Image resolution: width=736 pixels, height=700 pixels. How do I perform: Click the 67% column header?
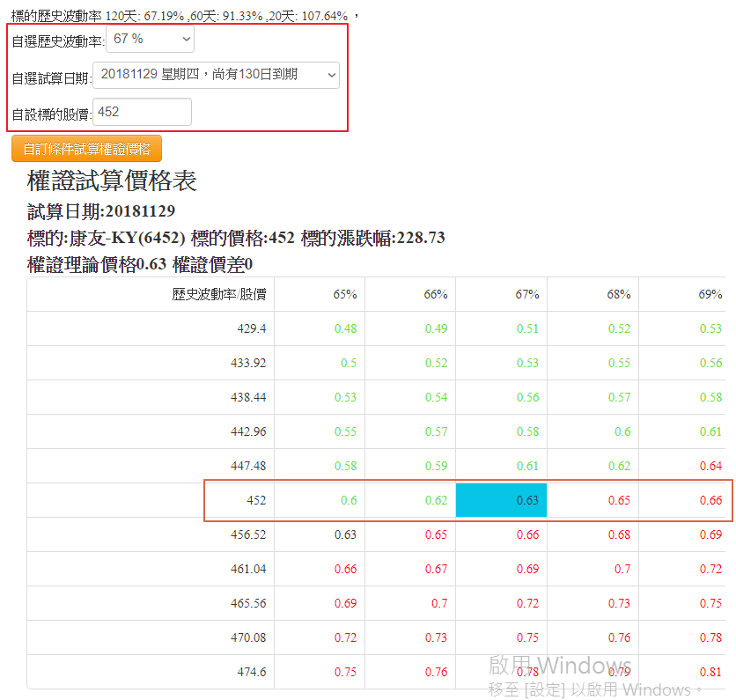pos(527,294)
